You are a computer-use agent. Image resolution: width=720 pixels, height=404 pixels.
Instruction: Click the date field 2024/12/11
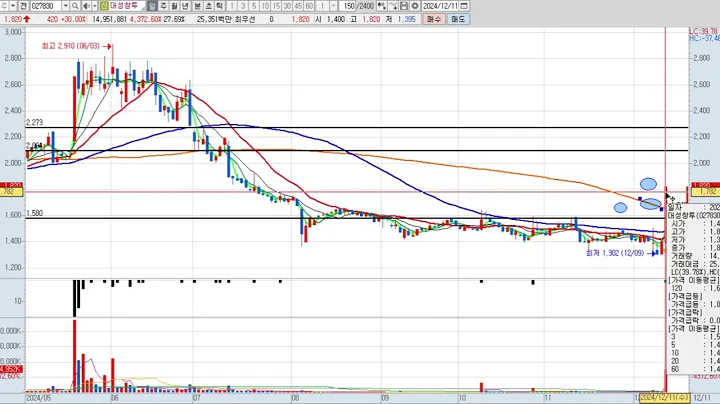click(440, 6)
